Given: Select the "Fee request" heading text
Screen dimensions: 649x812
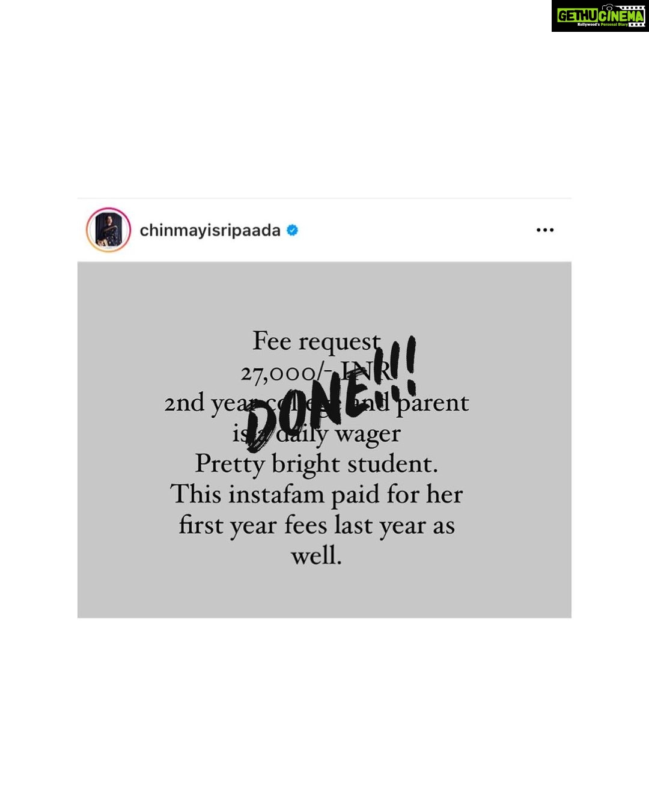Looking at the screenshot, I should pos(317,341).
